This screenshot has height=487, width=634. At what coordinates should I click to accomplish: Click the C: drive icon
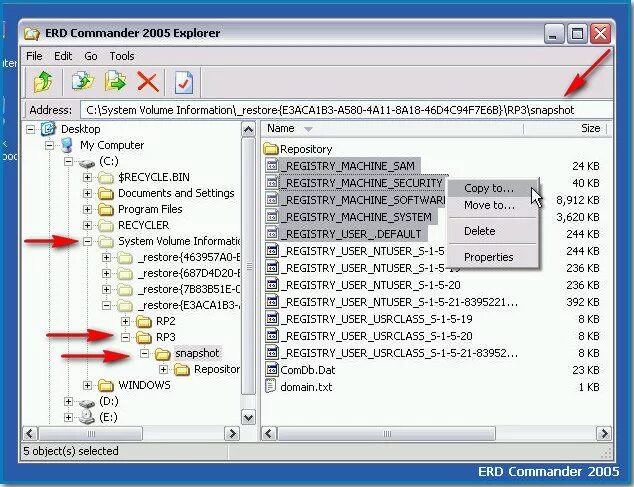87,163
